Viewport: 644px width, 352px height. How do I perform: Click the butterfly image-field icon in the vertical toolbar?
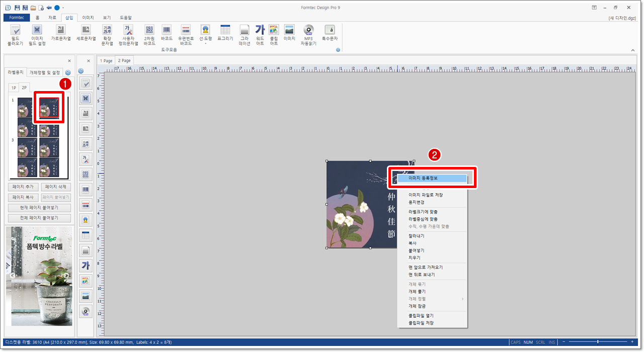coord(86,98)
